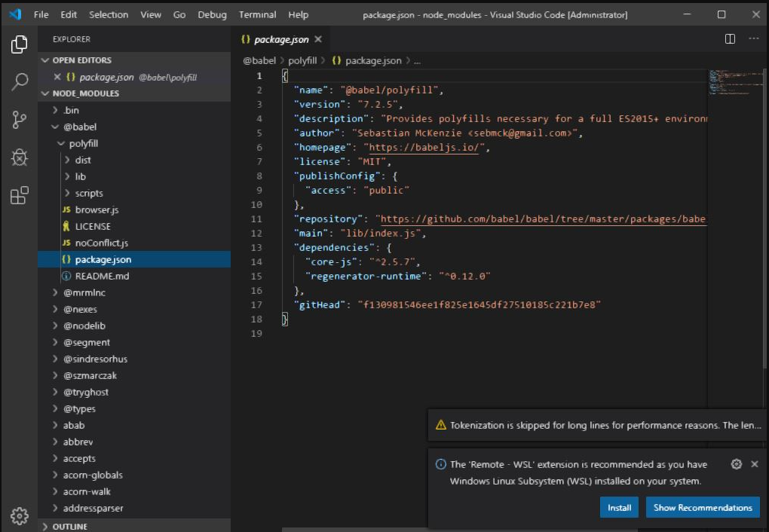
Task: Open the File menu
Action: [x=41, y=15]
